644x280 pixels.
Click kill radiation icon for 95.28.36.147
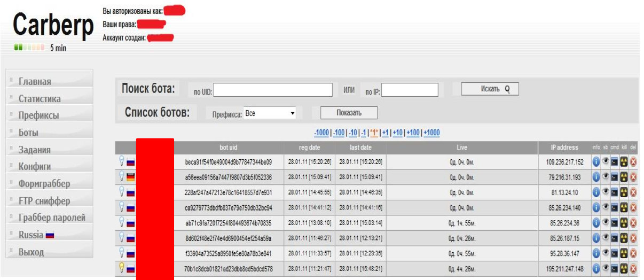[624, 253]
